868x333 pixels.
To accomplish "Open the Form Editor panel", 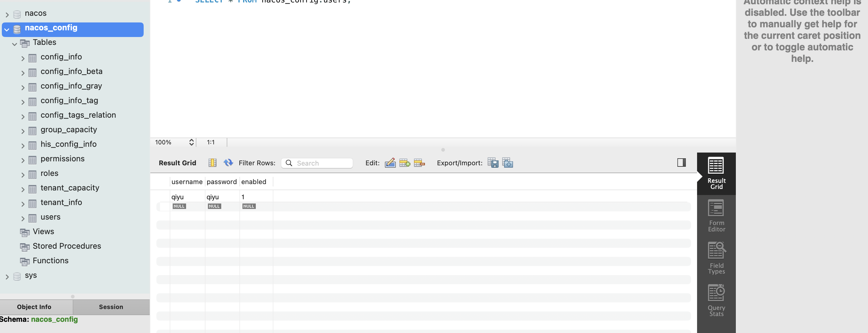I will pyautogui.click(x=716, y=216).
